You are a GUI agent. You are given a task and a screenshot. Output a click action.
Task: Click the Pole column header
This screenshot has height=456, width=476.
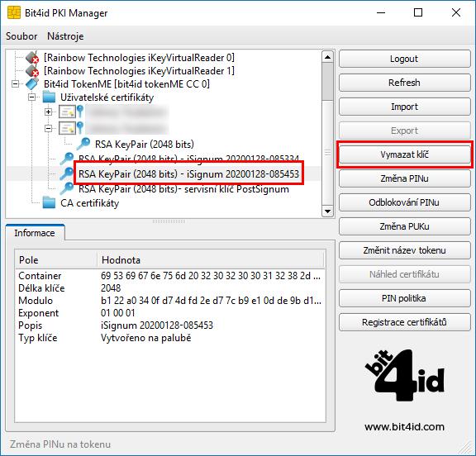(x=56, y=260)
